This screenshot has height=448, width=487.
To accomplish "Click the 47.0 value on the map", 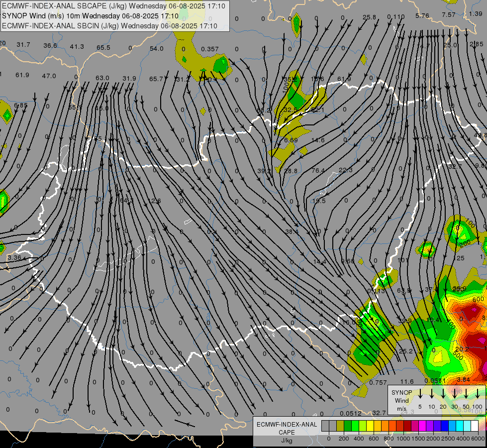I will point(49,76).
